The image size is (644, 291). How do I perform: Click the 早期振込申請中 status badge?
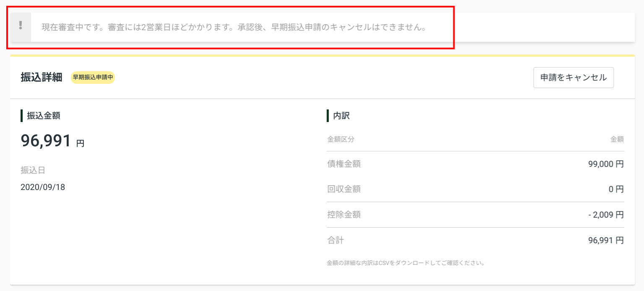[x=93, y=78]
